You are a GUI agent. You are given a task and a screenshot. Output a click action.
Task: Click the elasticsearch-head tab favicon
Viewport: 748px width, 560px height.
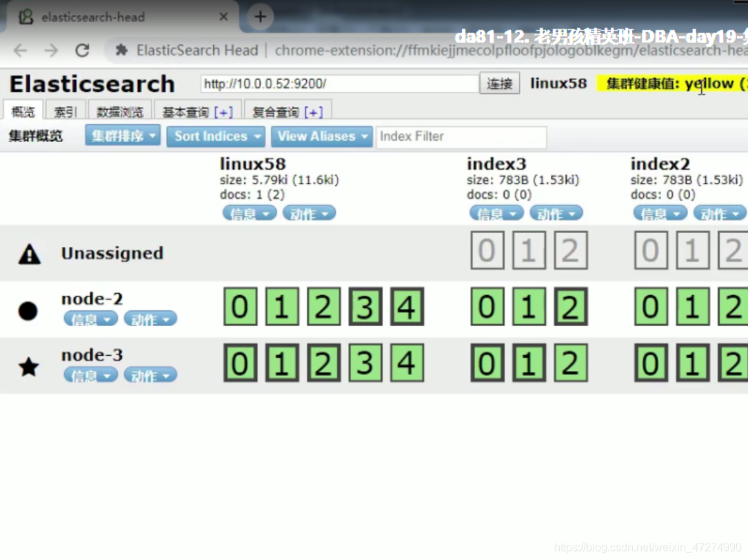tap(26, 17)
